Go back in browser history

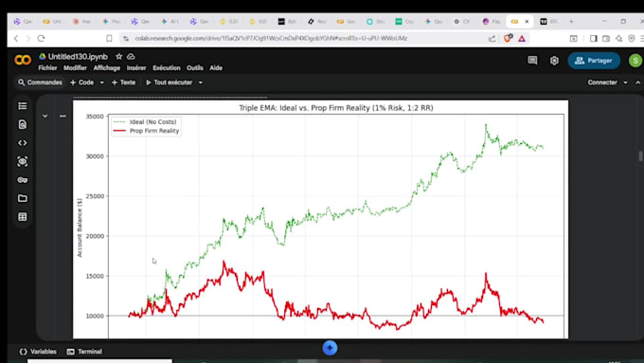pos(16,38)
